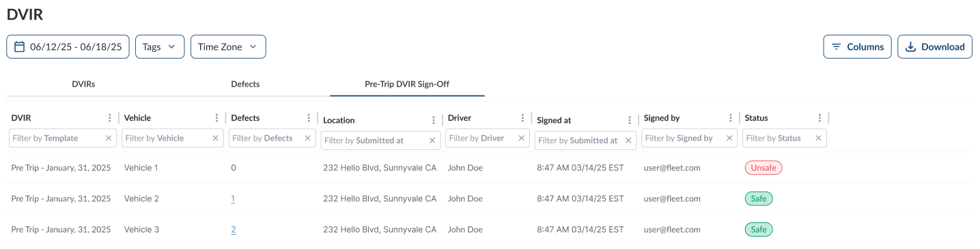Click the Unsafe status badge for Vehicle 1
This screenshot has width=980, height=249.
763,168
